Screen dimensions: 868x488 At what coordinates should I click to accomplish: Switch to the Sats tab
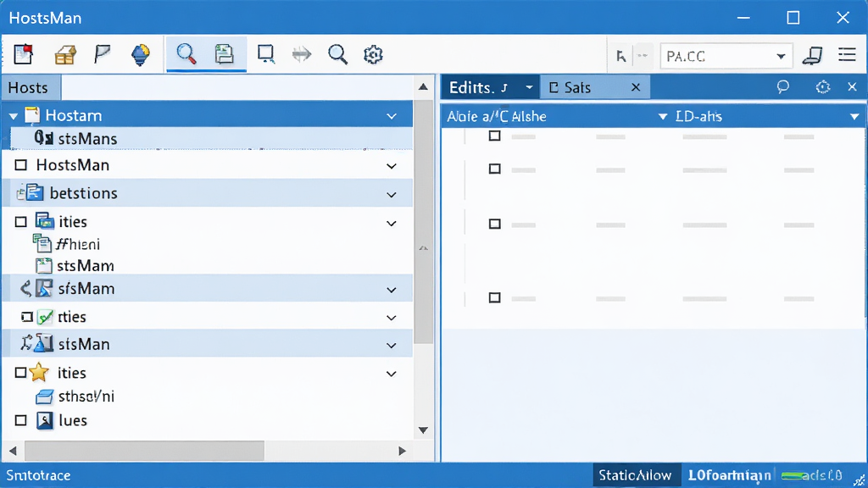click(x=594, y=87)
